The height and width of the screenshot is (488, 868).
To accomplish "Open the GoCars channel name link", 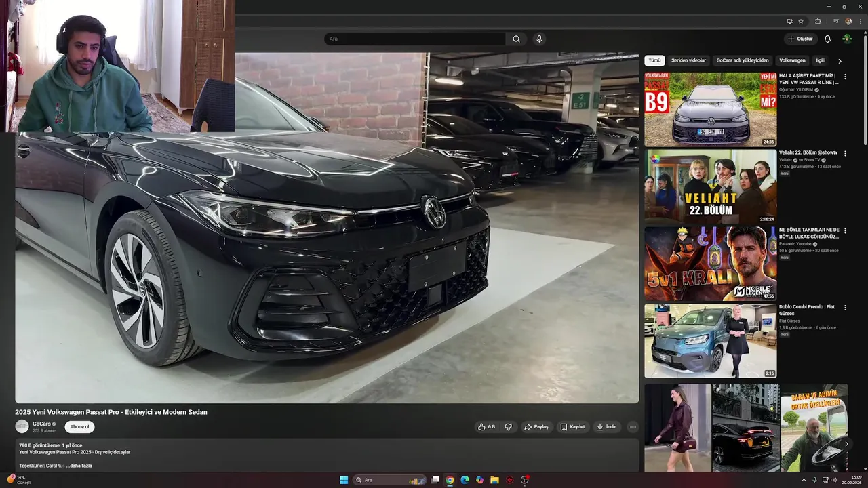I will click(x=41, y=424).
